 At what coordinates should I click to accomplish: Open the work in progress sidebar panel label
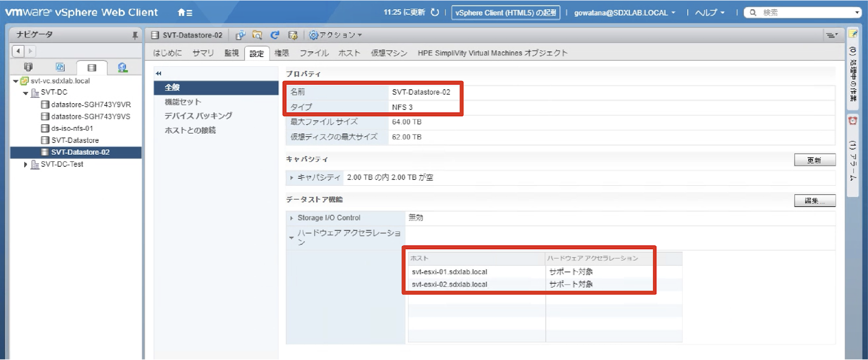(x=853, y=74)
